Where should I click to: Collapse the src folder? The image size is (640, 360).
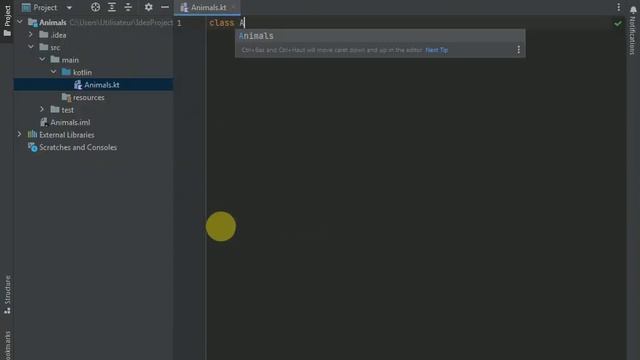31,47
